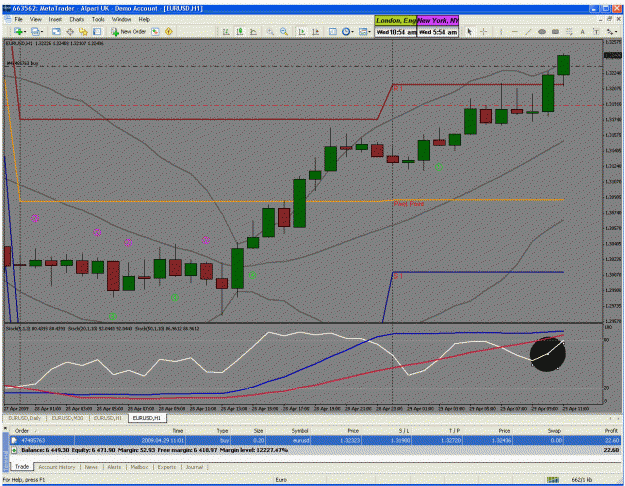Screen dimensions: 625x486
Task: Switch chart to Line Chart mode
Action: pos(253,32)
